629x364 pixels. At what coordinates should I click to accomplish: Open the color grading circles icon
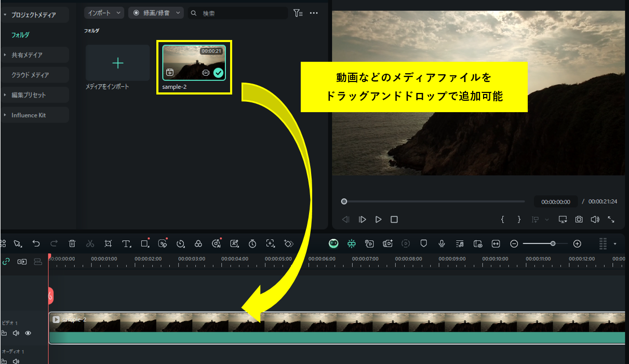pos(198,244)
